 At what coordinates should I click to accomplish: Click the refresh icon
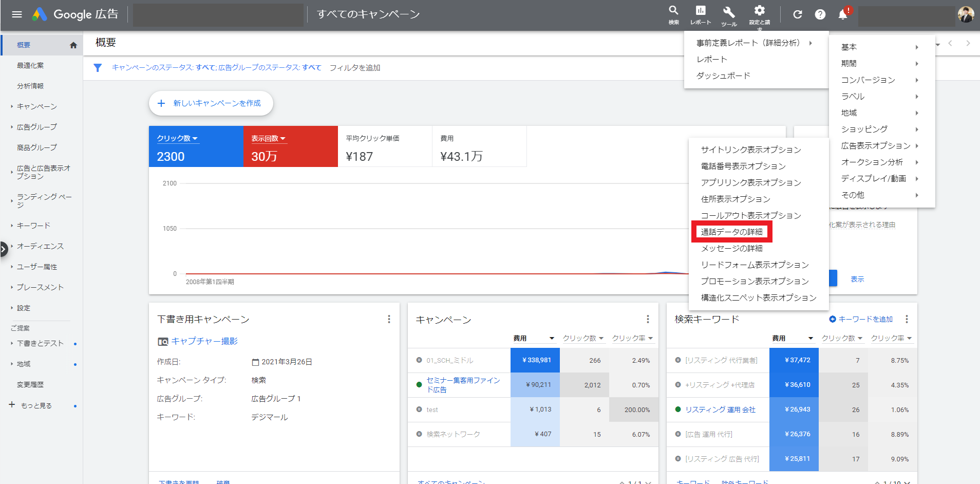point(797,14)
